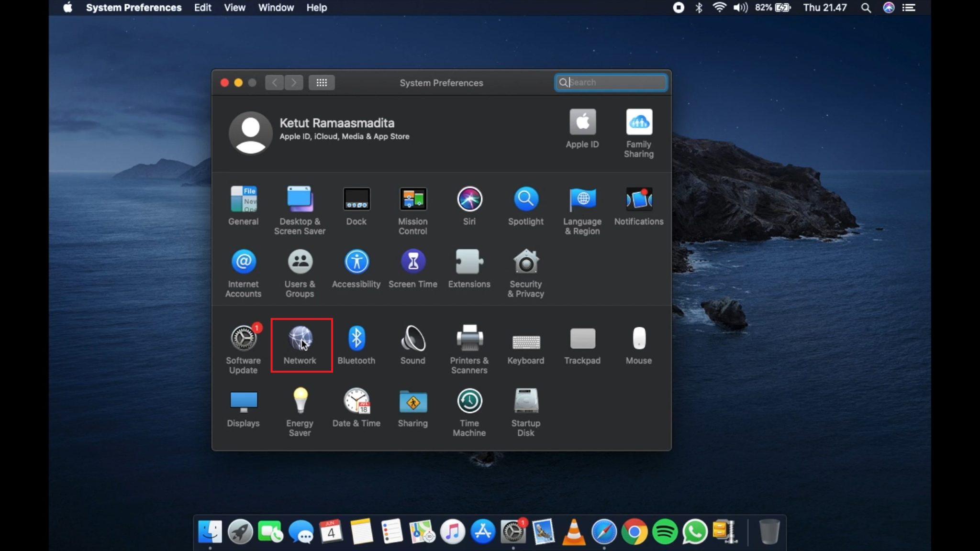The image size is (980, 551).
Task: Open Launchpad from the Dock
Action: point(240,531)
